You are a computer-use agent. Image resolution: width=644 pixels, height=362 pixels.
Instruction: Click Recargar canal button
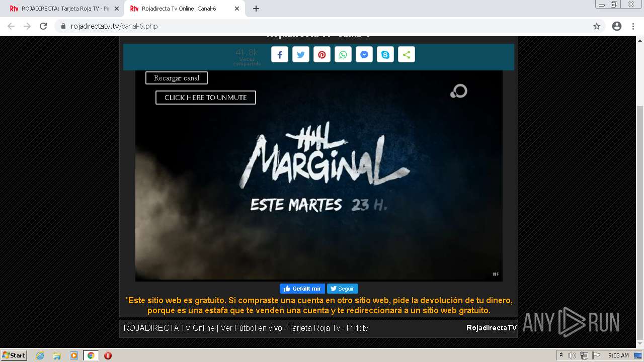pos(177,78)
